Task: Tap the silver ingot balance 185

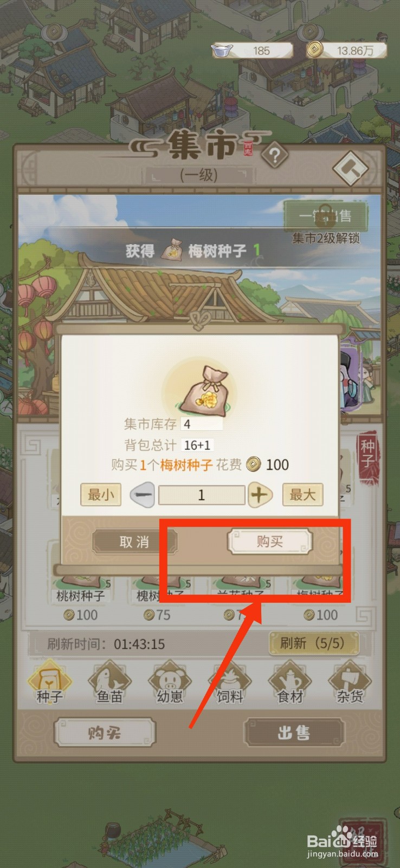Action: 253,50
